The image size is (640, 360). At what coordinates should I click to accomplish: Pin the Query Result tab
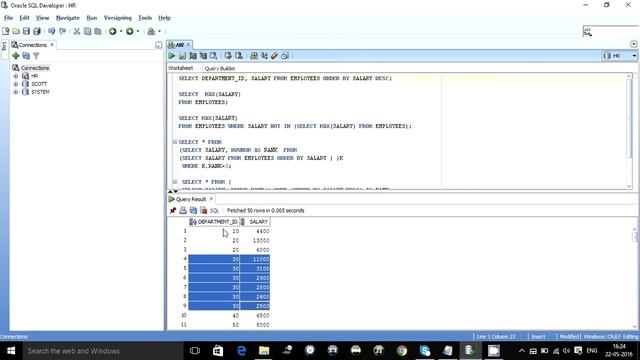point(173,211)
